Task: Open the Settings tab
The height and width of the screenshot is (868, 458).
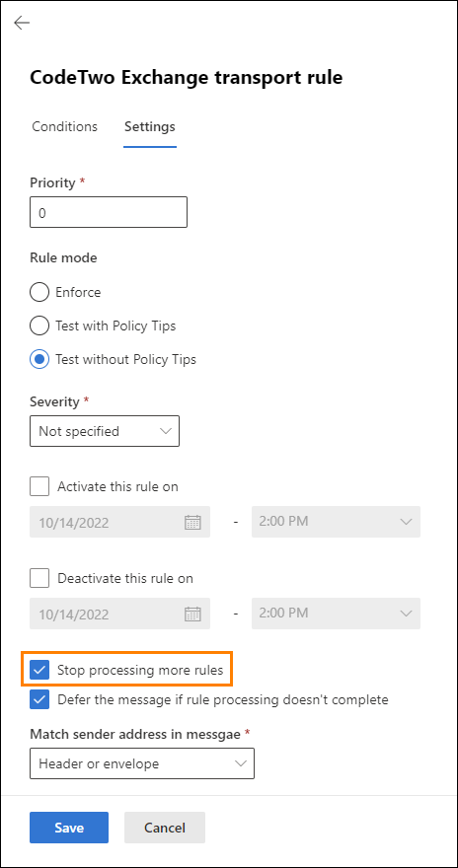Action: (x=149, y=126)
